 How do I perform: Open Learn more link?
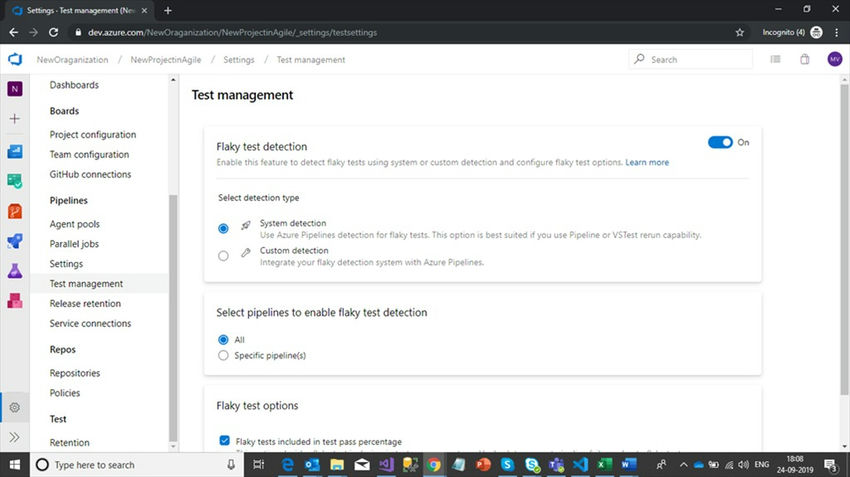tap(647, 162)
